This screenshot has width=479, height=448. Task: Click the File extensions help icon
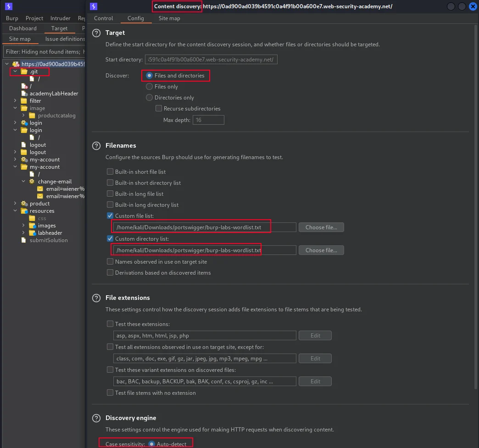[96, 298]
